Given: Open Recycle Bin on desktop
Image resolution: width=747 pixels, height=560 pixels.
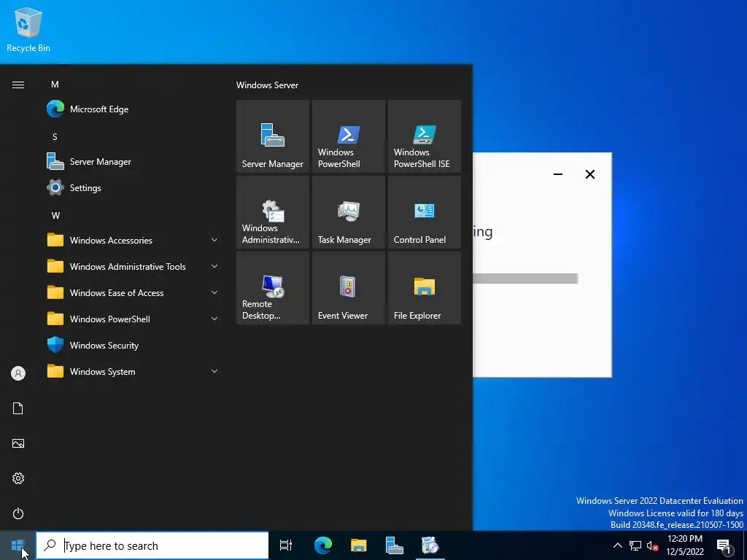Looking at the screenshot, I should [x=28, y=29].
